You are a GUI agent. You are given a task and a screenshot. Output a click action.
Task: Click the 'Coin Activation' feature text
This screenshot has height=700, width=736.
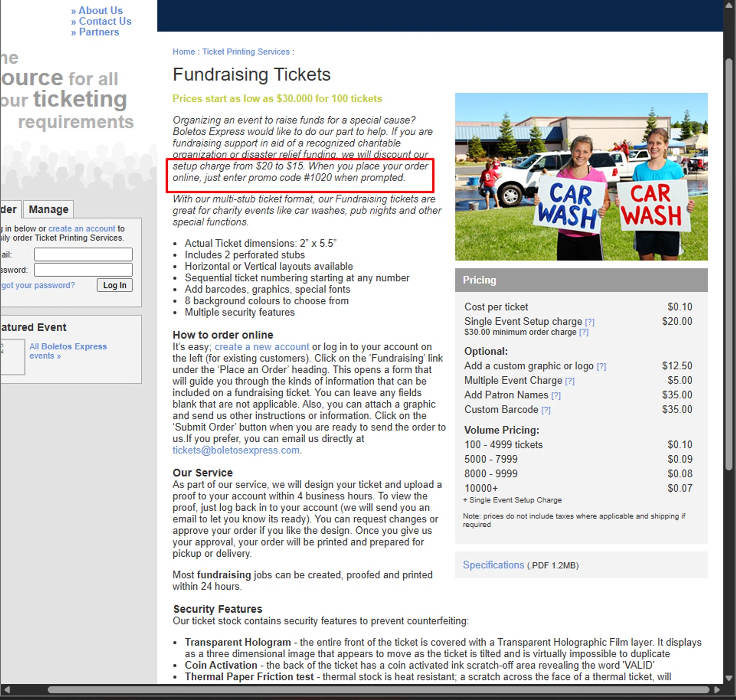[221, 665]
